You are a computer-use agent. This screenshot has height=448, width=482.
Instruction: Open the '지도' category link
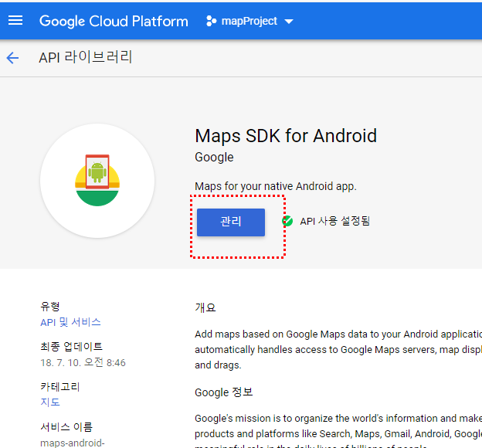(x=50, y=402)
